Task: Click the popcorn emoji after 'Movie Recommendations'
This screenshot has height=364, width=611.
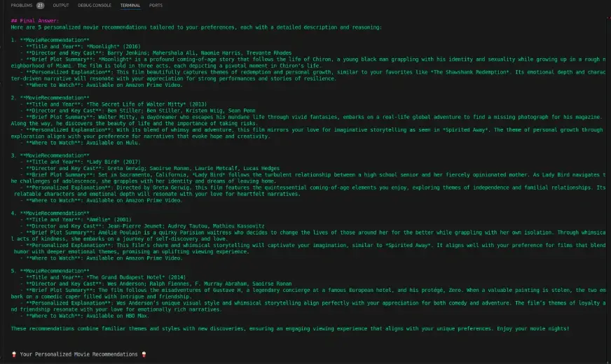Action: 144,354
